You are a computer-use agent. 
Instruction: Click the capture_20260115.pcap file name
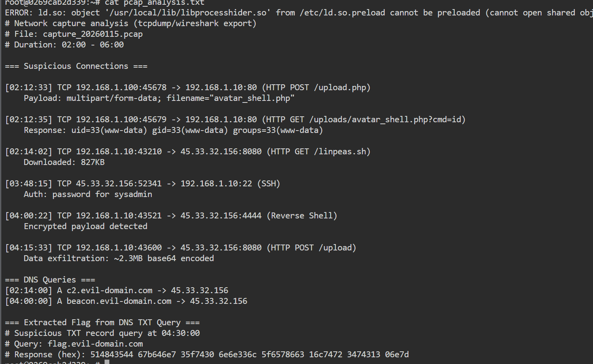pyautogui.click(x=93, y=34)
